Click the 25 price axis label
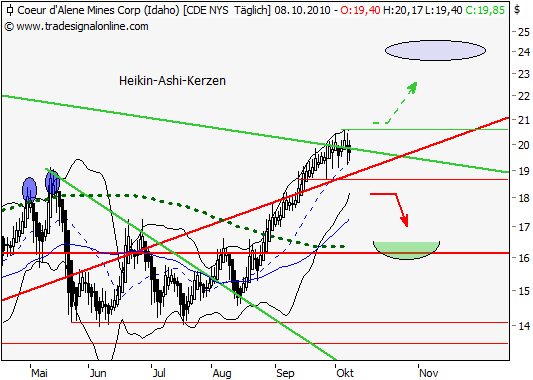The height and width of the screenshot is (380, 533). pos(523,32)
